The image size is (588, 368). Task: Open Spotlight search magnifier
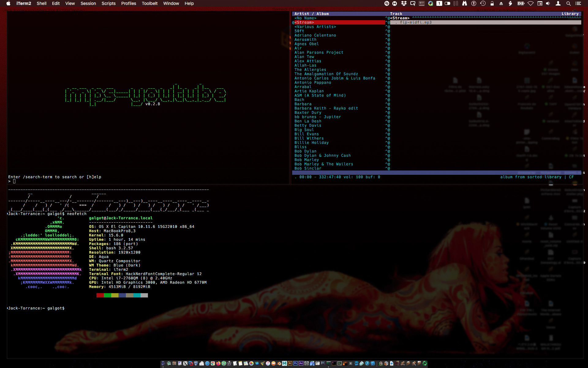click(x=568, y=3)
